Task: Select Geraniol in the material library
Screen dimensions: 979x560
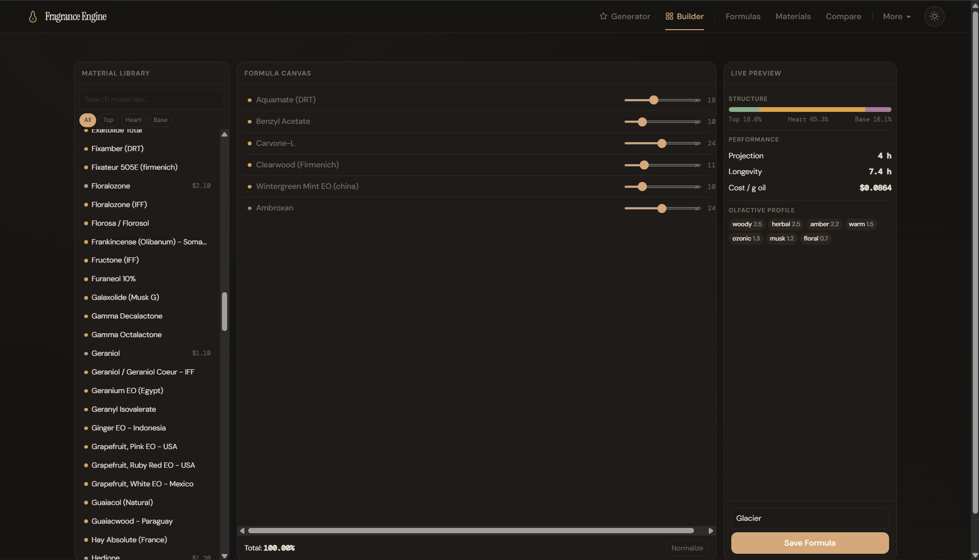Action: pos(106,353)
